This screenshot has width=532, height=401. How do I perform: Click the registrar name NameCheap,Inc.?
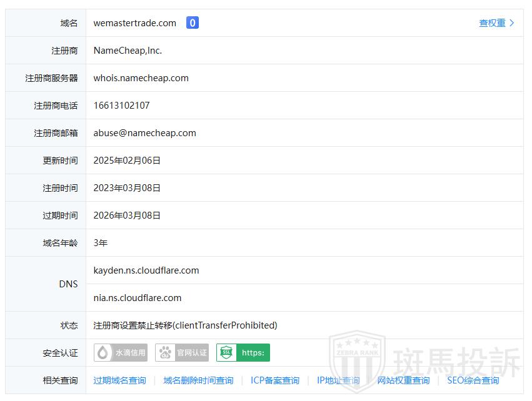(128, 51)
